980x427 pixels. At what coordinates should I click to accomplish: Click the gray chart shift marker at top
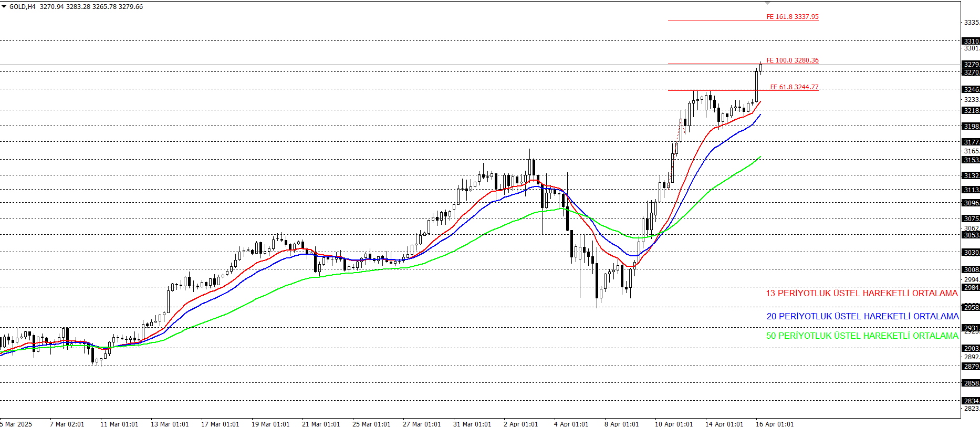click(x=767, y=3)
